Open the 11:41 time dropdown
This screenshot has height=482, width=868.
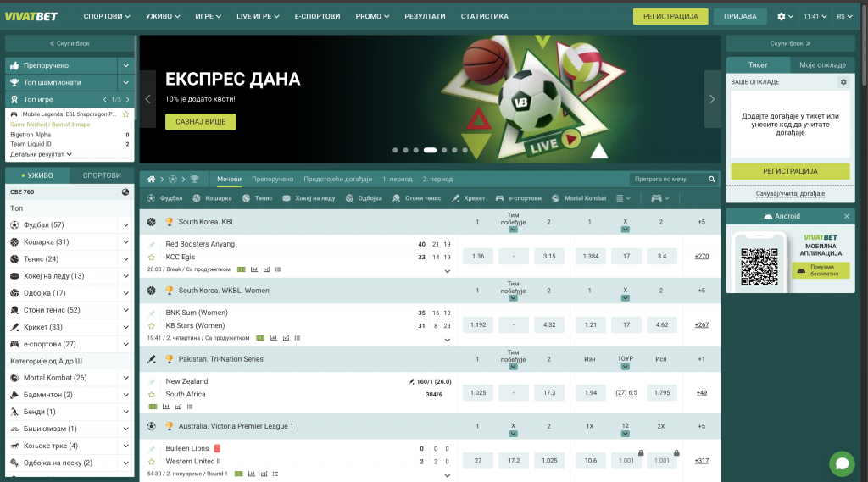coord(815,17)
